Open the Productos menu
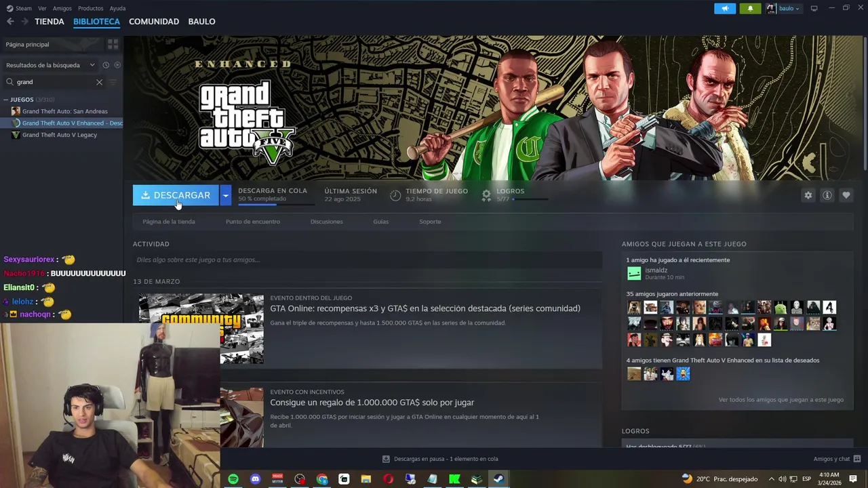 (x=90, y=8)
